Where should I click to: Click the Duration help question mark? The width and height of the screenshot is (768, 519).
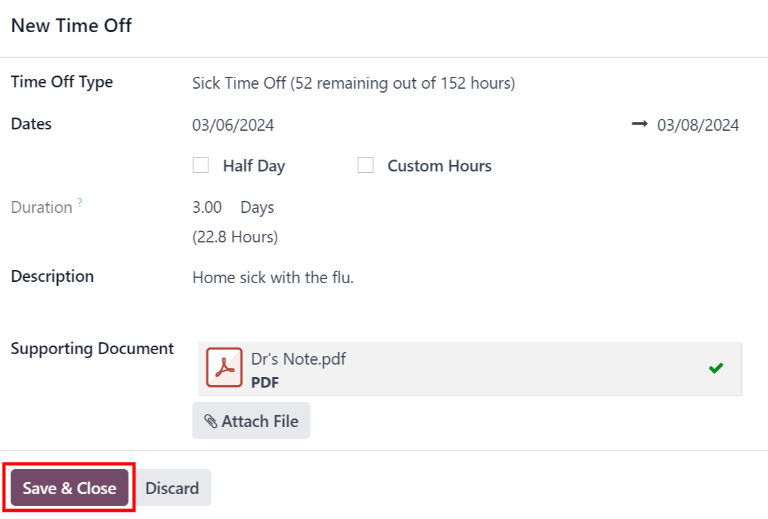pyautogui.click(x=80, y=203)
